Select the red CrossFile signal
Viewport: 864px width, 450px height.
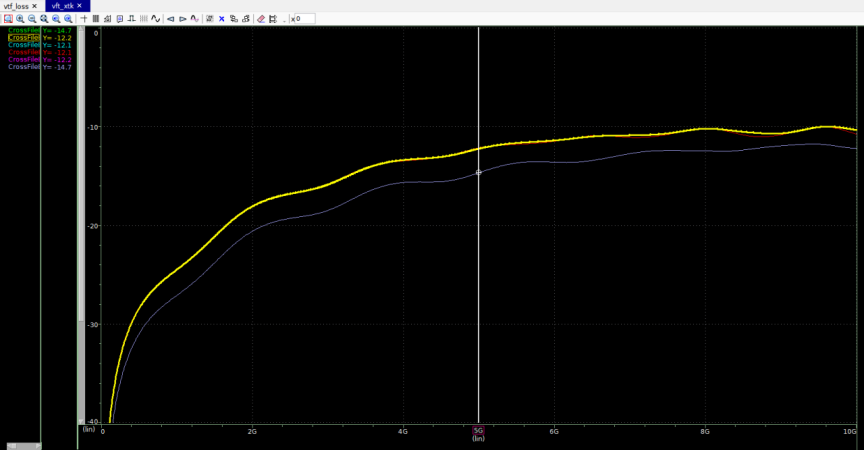pyautogui.click(x=24, y=52)
